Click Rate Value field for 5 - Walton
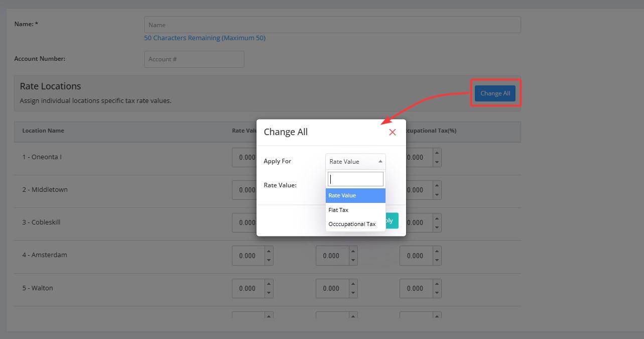The image size is (644, 339). coord(248,288)
